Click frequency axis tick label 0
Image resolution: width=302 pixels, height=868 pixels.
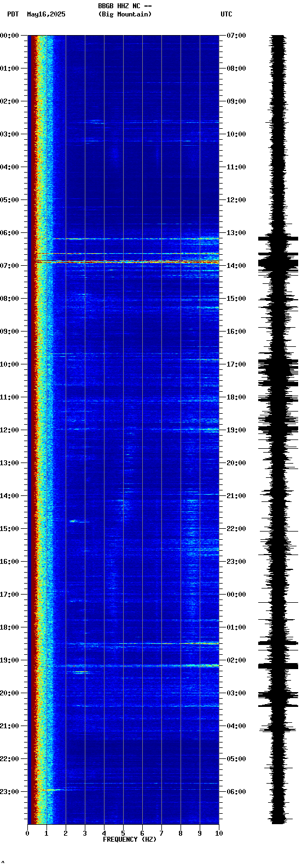click(27, 833)
